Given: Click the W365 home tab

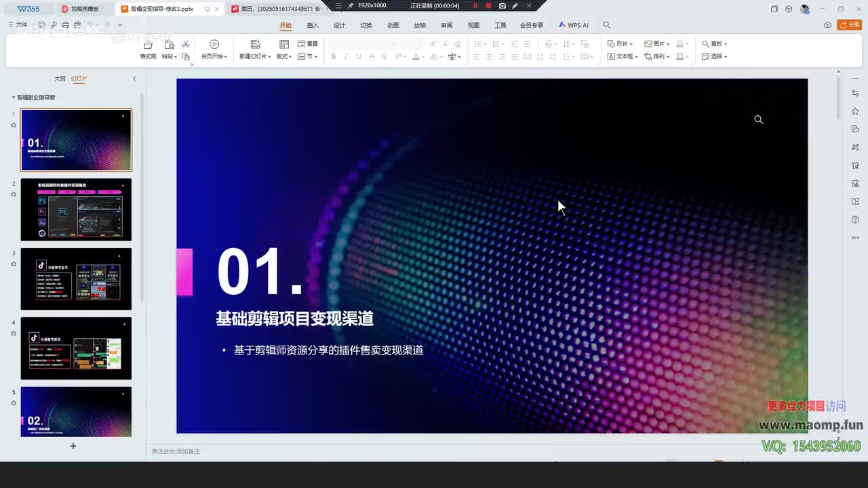Looking at the screenshot, I should point(28,9).
